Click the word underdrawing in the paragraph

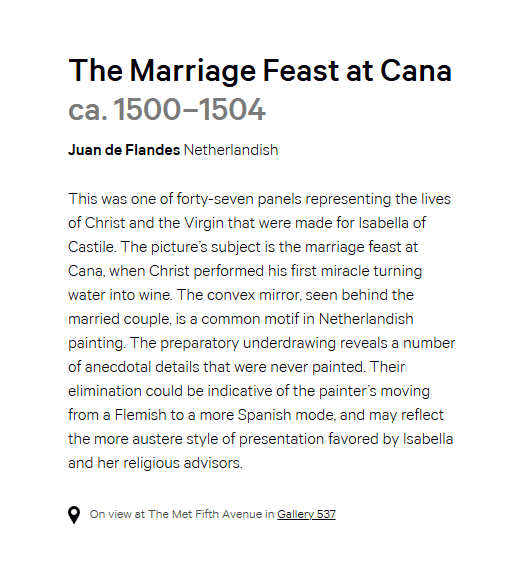coord(289,343)
